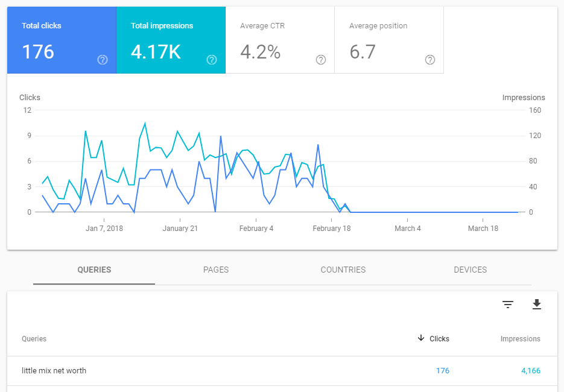
Task: Click the download export icon
Action: [537, 305]
